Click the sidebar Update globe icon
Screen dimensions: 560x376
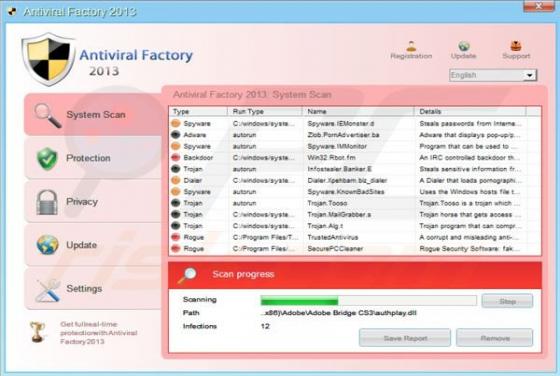click(47, 245)
